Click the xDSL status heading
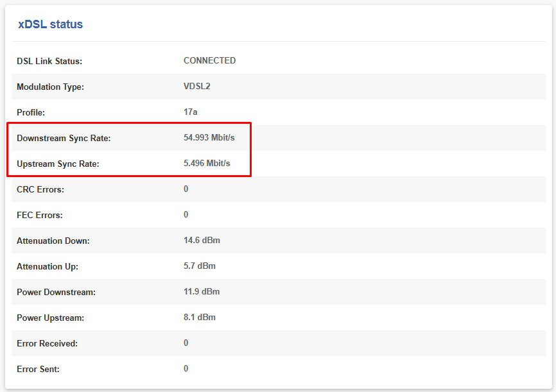Viewport: 556px width, 392px height. pyautogui.click(x=50, y=24)
